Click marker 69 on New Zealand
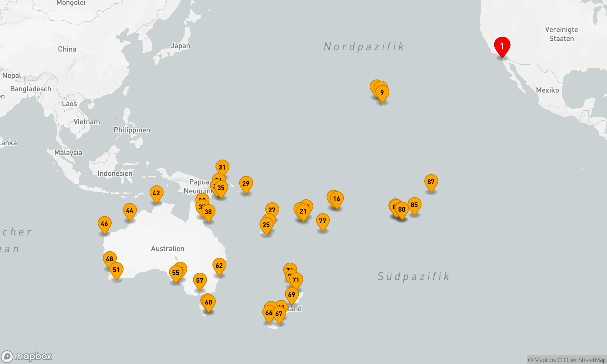Screen dimensions: 607x364 [x=292, y=295]
